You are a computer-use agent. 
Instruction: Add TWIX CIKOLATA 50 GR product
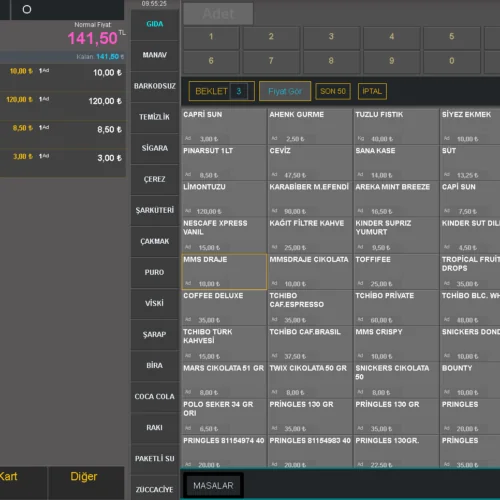tap(310, 381)
